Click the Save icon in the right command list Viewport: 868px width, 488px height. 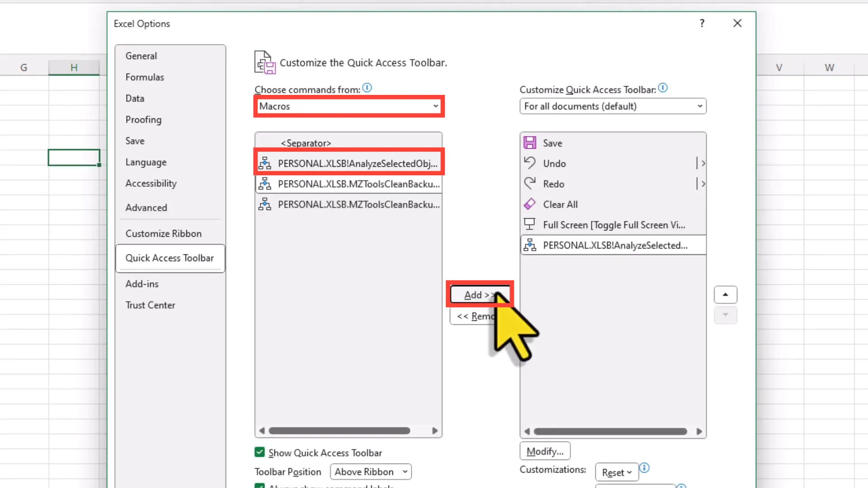[529, 142]
